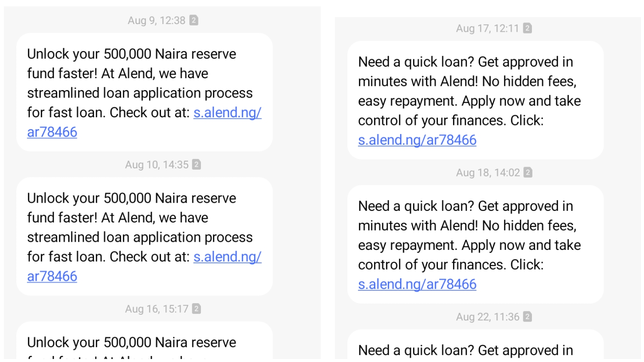Tap SIM 2 icon beside Aug 10, 14:35
Viewport: 644px width, 362px height.
(197, 164)
